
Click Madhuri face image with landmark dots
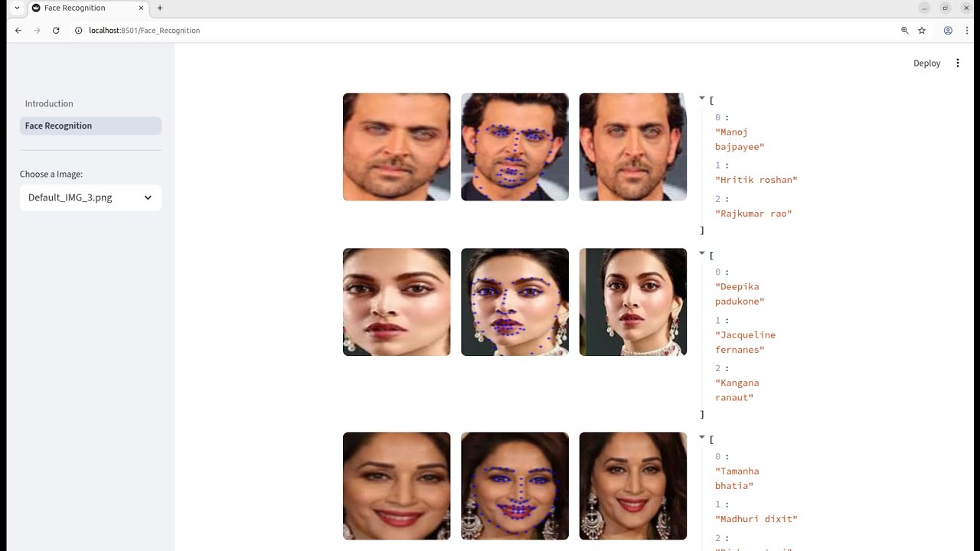(x=514, y=486)
